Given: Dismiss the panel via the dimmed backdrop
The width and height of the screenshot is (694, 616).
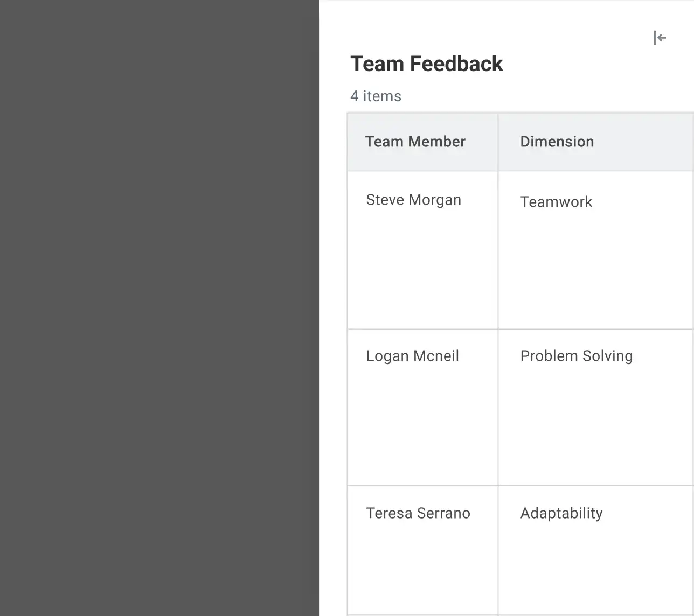Looking at the screenshot, I should [159, 307].
